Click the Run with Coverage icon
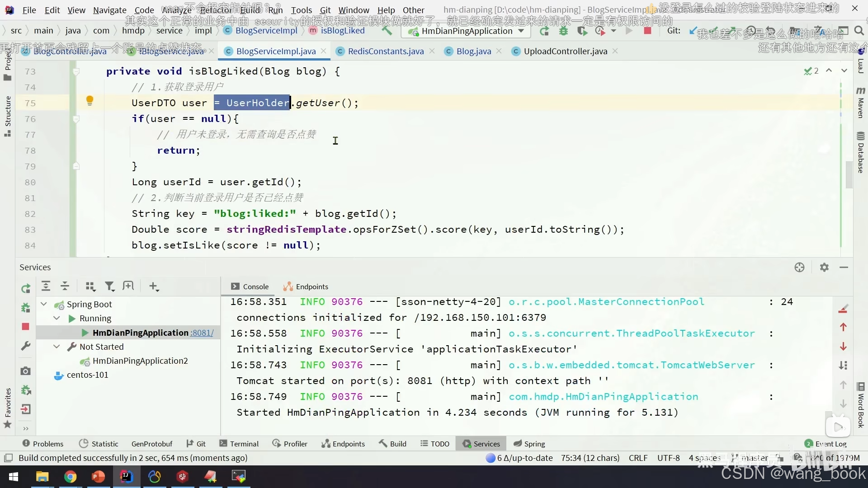The height and width of the screenshot is (488, 868). 582,31
